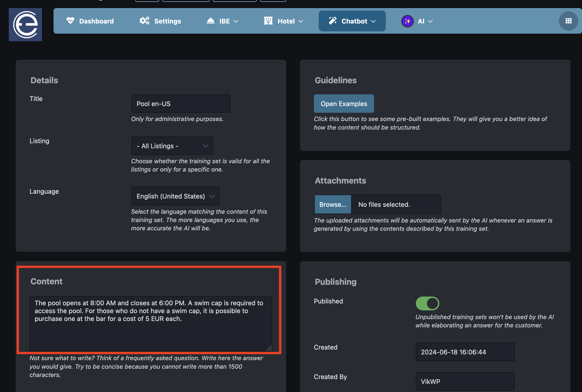Expand the Listing all-listings dropdown

(x=172, y=146)
